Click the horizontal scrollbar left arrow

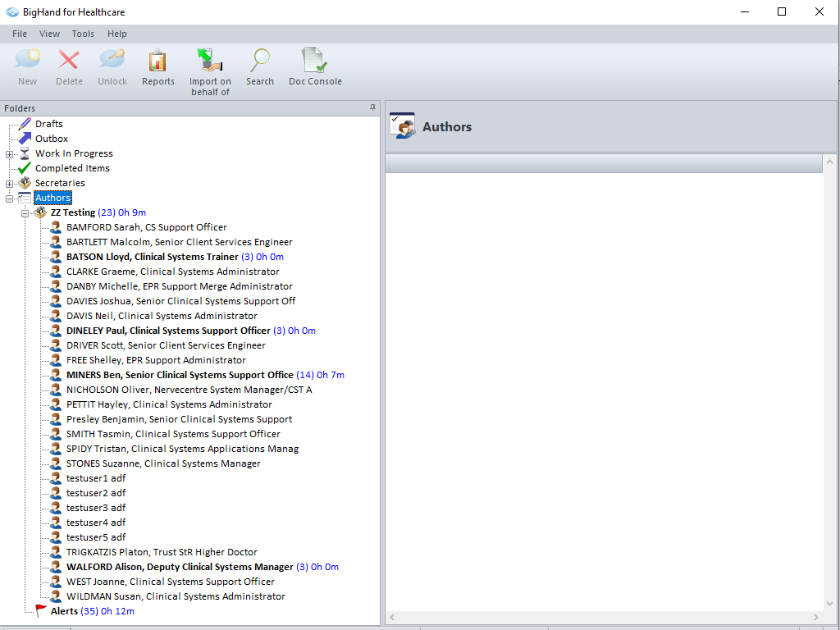coord(392,617)
